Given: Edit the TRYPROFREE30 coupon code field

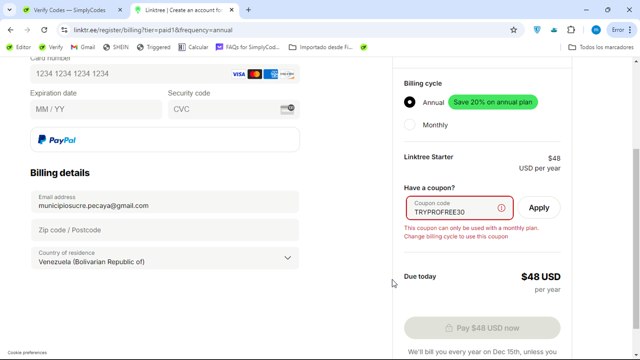Looking at the screenshot, I should (460, 208).
